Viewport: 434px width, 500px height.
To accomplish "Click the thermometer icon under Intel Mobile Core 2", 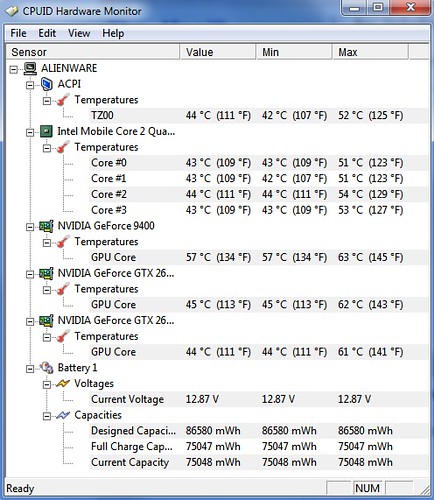I will point(63,147).
